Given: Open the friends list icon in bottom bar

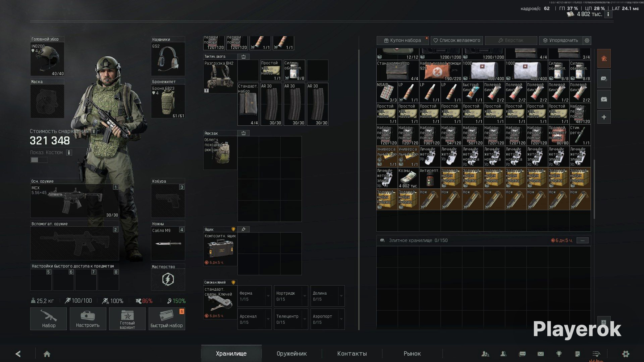Looking at the screenshot, I should (503, 354).
